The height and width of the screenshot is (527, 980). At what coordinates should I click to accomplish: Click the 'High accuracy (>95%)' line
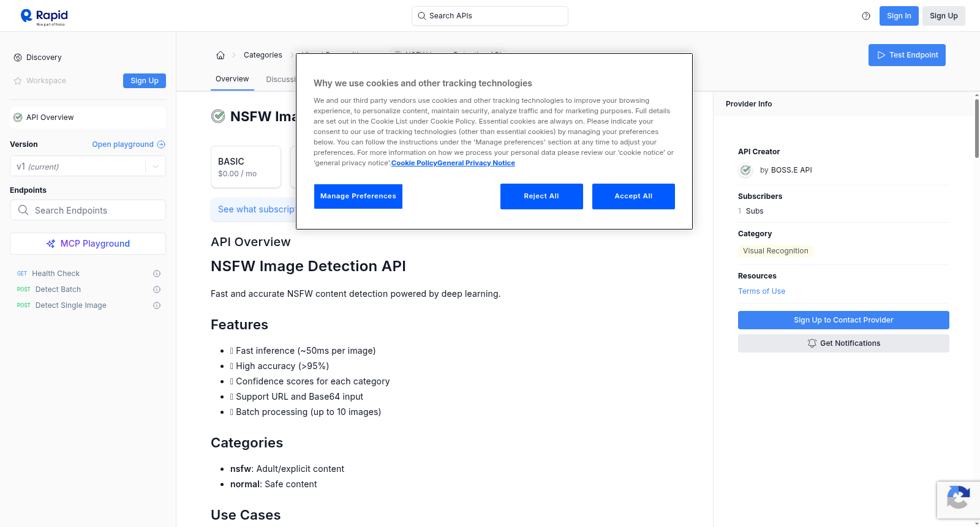(x=279, y=366)
